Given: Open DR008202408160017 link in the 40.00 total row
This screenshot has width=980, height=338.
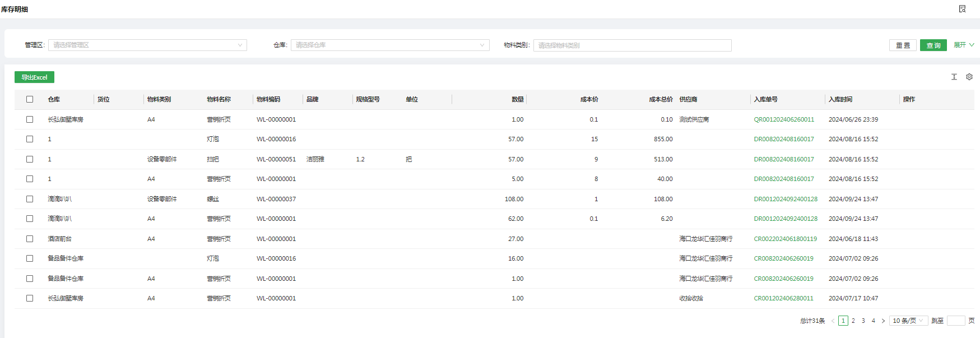Looking at the screenshot, I should [784, 179].
